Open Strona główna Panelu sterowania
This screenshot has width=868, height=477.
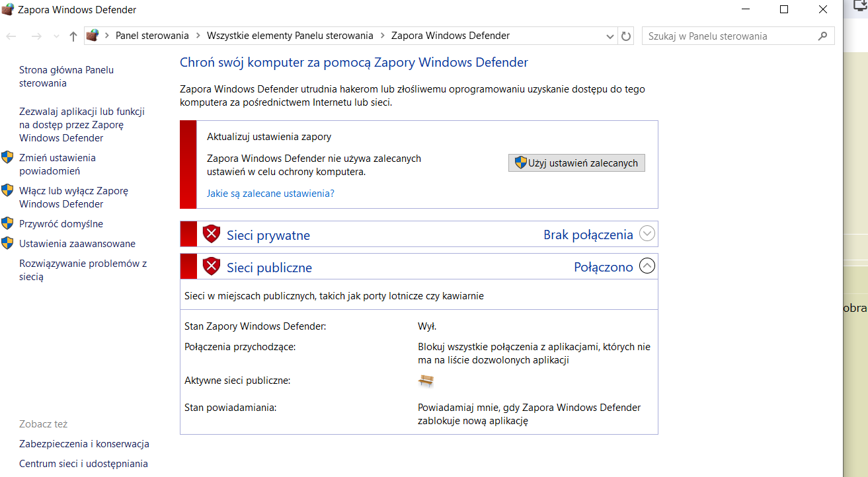66,77
